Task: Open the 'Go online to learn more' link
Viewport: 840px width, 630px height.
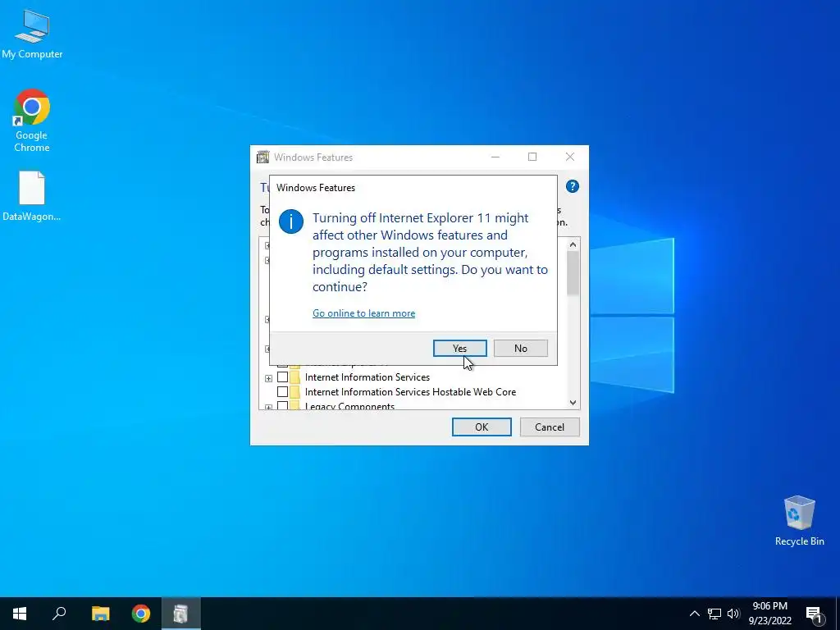Action: 363,313
